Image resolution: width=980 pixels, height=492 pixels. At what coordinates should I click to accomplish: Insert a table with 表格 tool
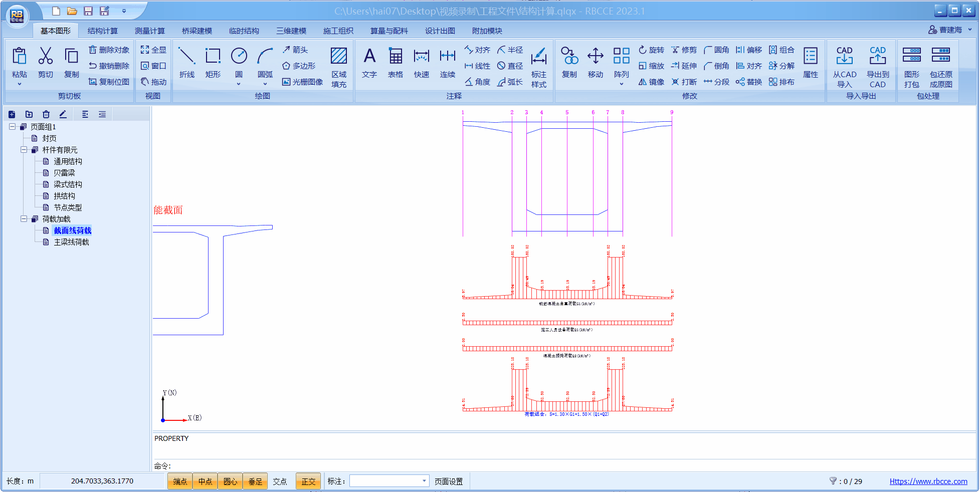pos(395,62)
